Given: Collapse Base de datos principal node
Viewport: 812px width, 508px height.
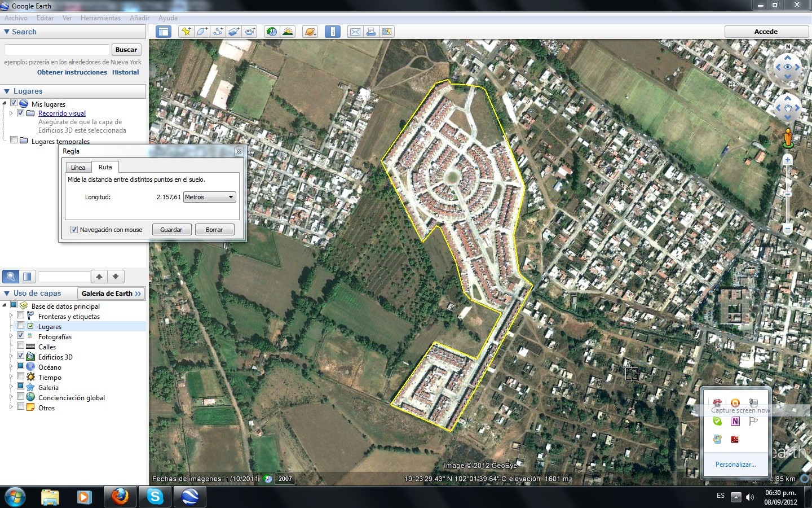Looking at the screenshot, I should pos(5,305).
